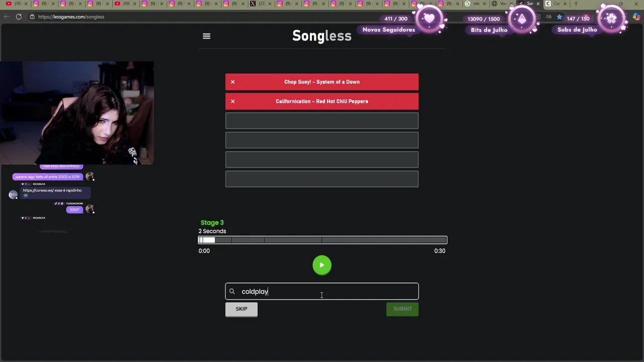
Task: Click the 0:00 start time
Action: pyautogui.click(x=204, y=251)
